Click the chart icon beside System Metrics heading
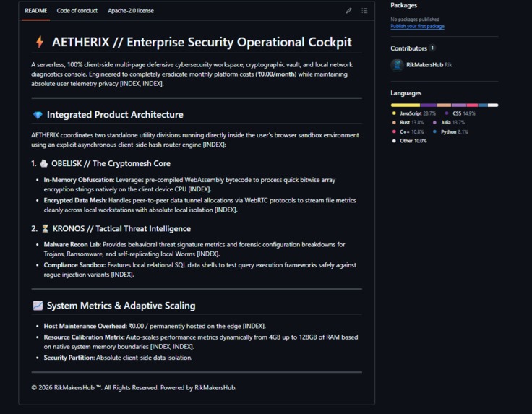Viewport: 532px width, 414px height. pyautogui.click(x=38, y=306)
